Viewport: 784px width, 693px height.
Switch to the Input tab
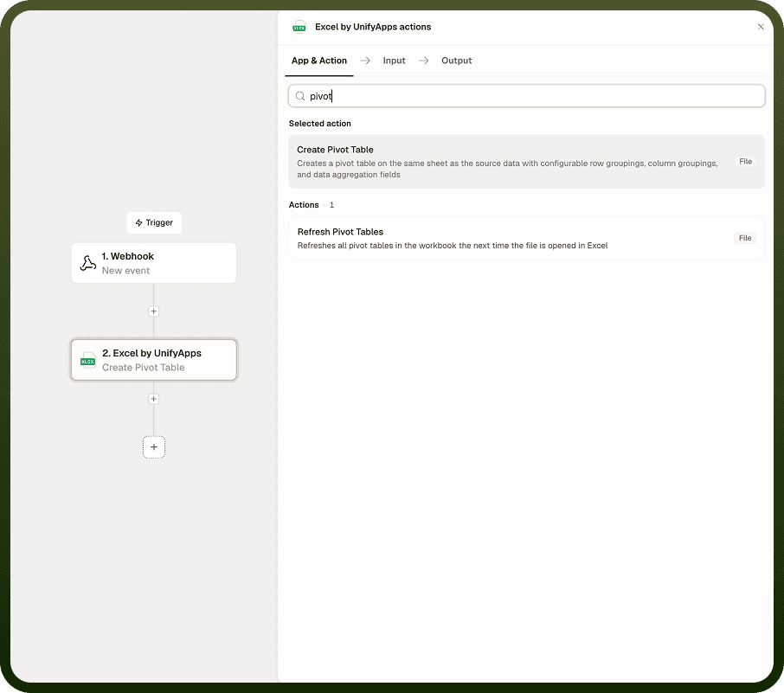[x=394, y=61]
